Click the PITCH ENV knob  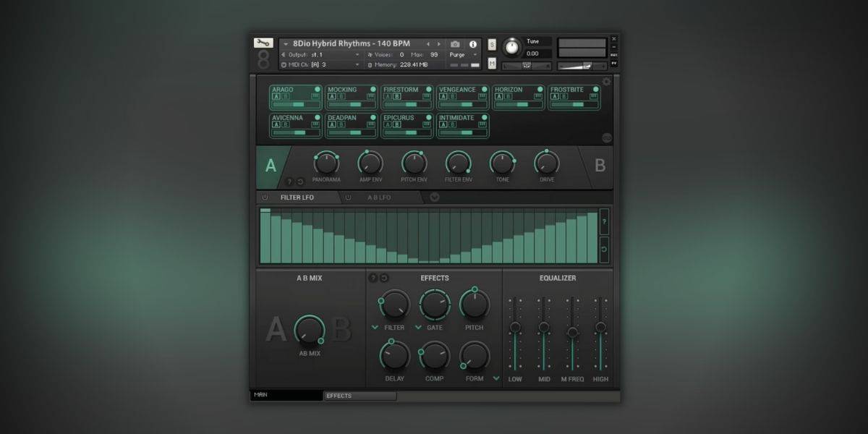(x=414, y=163)
